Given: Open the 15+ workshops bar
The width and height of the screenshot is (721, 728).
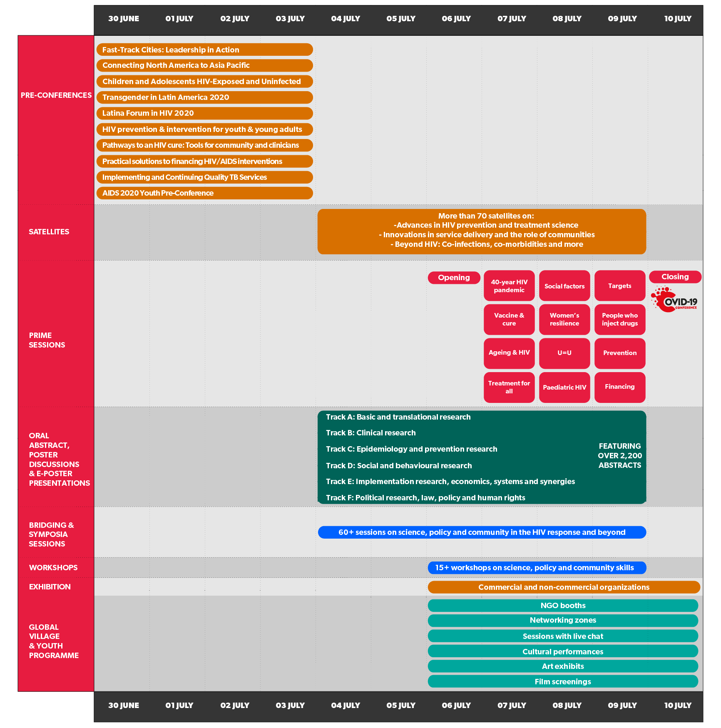Looking at the screenshot, I should [537, 568].
